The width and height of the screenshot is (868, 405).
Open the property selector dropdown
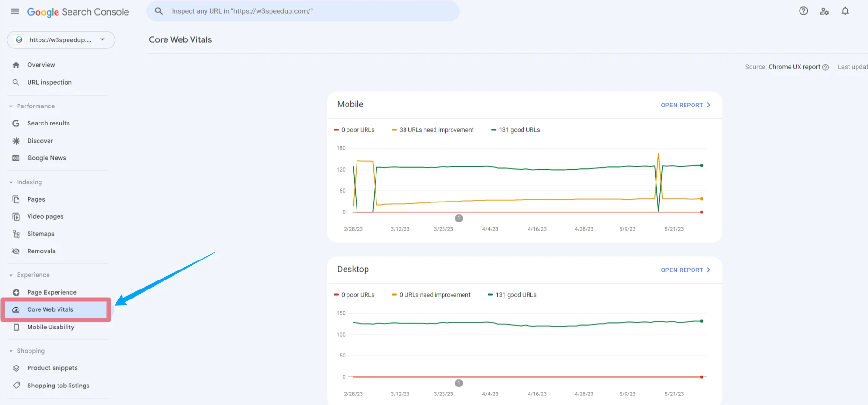click(61, 40)
